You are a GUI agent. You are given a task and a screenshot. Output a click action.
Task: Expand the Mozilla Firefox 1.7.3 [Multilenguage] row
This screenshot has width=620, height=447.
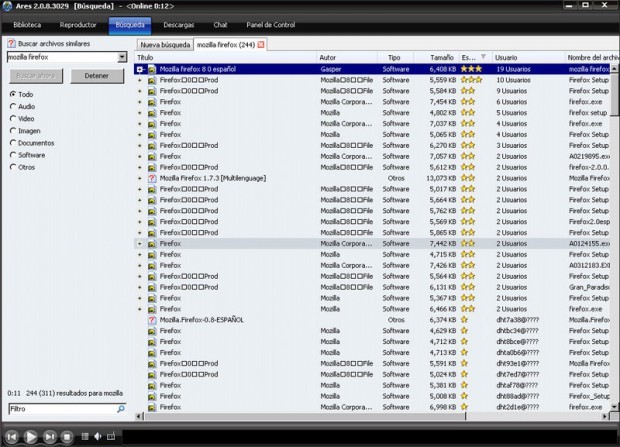pyautogui.click(x=140, y=178)
